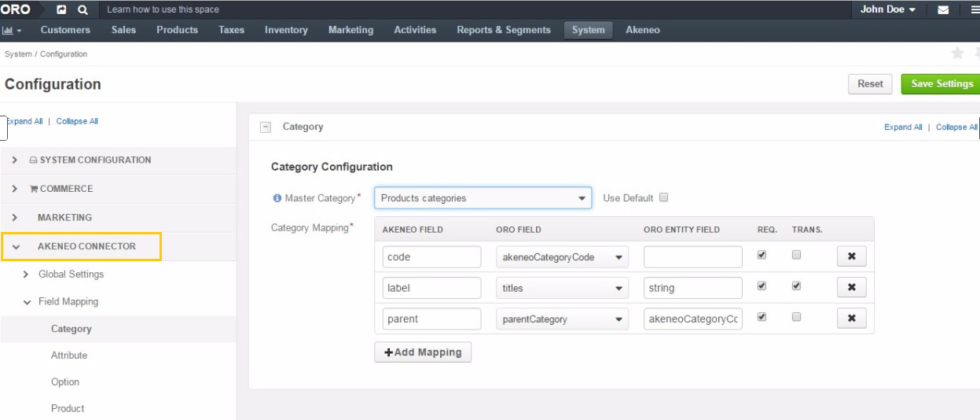
Task: Open the Master Category dropdown
Action: [483, 198]
